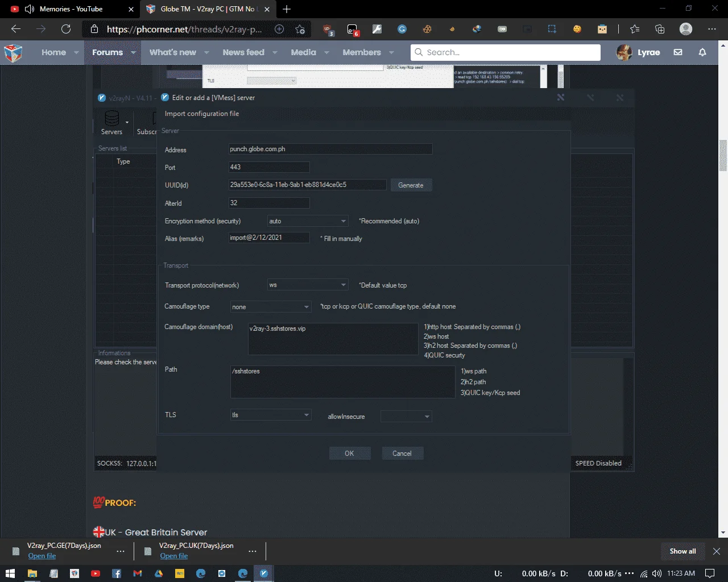This screenshot has height=582, width=728.
Task: Click the Camouflage domain(host) text box
Action: tap(333, 339)
